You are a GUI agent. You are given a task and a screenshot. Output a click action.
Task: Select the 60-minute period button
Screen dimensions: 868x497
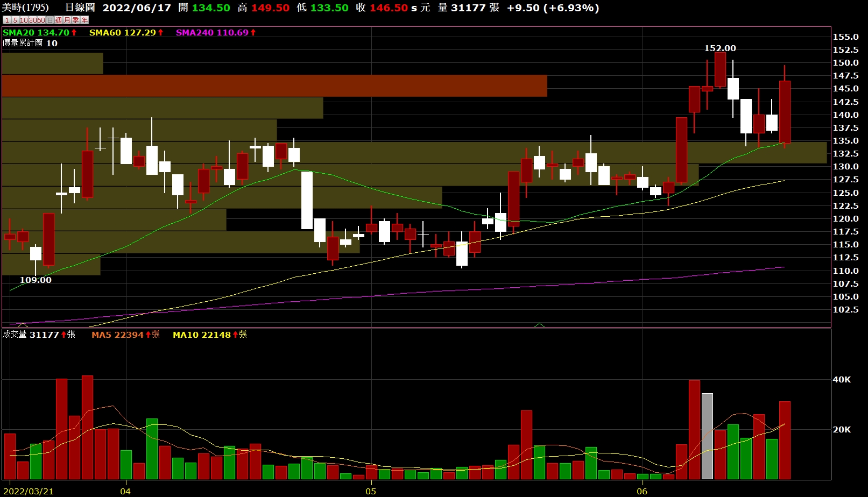41,20
